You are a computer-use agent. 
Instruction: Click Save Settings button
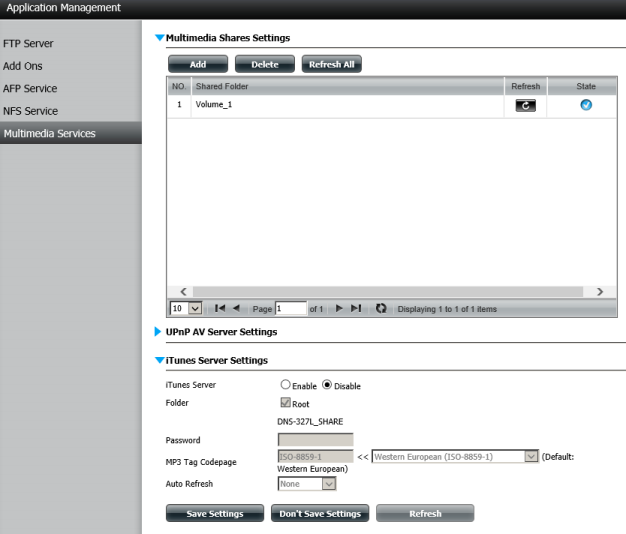coord(215,513)
